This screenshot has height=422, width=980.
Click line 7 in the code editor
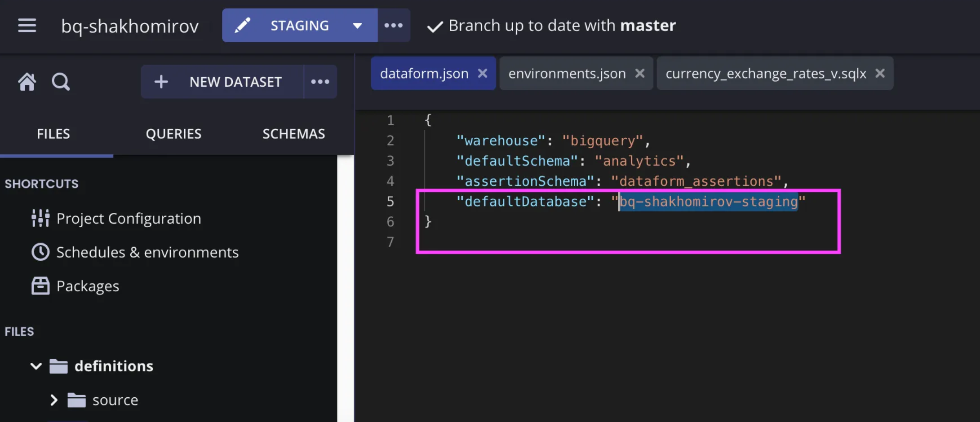[x=539, y=242]
